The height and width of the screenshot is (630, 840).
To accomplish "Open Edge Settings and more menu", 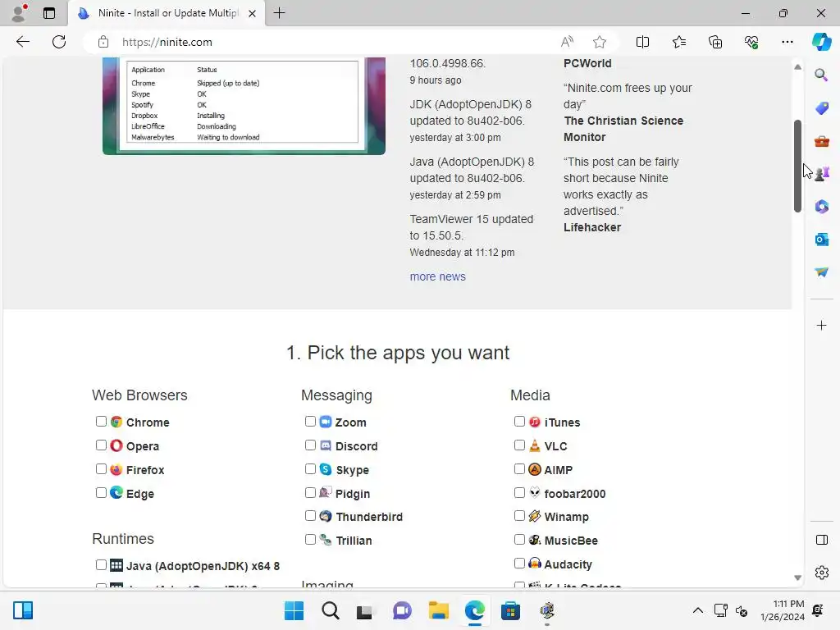I will coord(787,42).
